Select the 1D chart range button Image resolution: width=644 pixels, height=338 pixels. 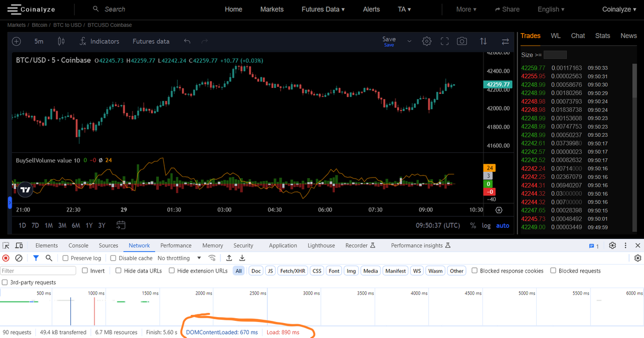pos(22,225)
